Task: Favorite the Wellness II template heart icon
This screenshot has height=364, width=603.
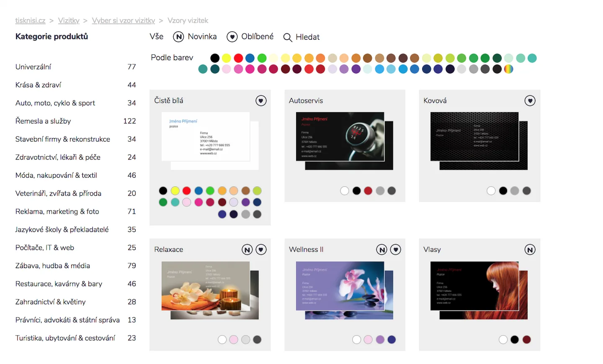Action: click(x=395, y=250)
